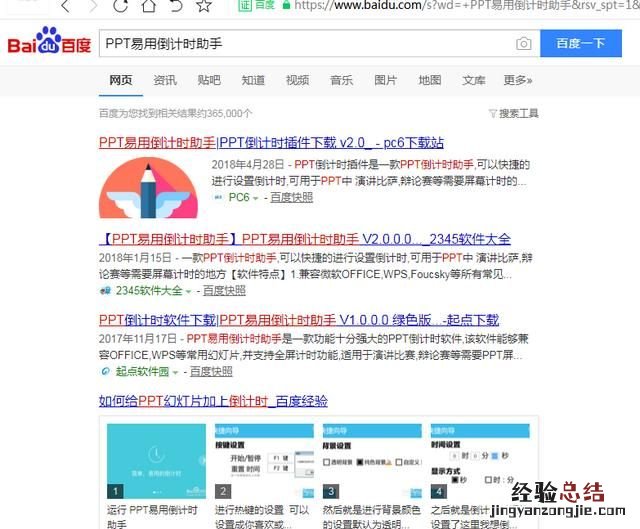Click the green lock security icon

coord(286,5)
